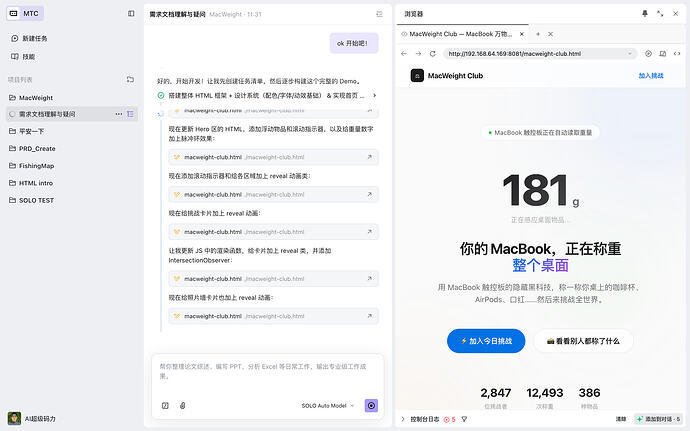Close the MacWeight Club browser tab
690x431 pixels.
click(522, 34)
